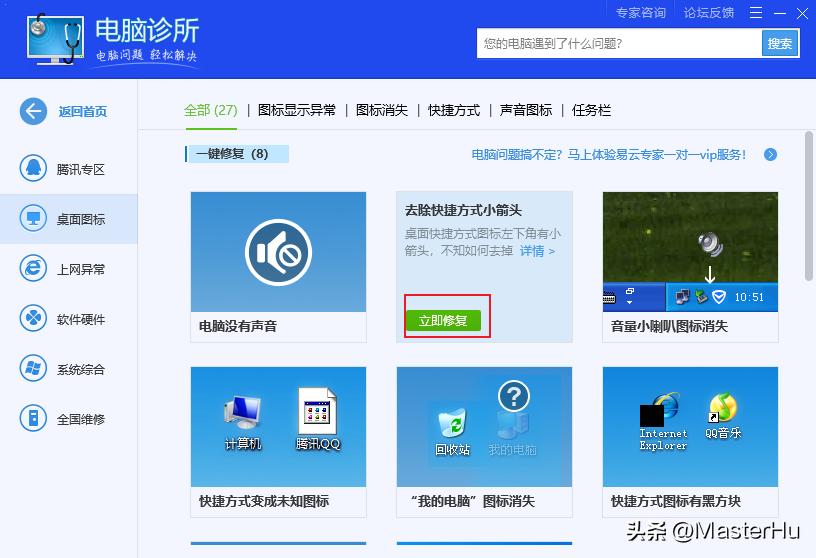This screenshot has width=816, height=558.
Task: Click the 快捷方式变成未知图标 caption
Action: 264,501
